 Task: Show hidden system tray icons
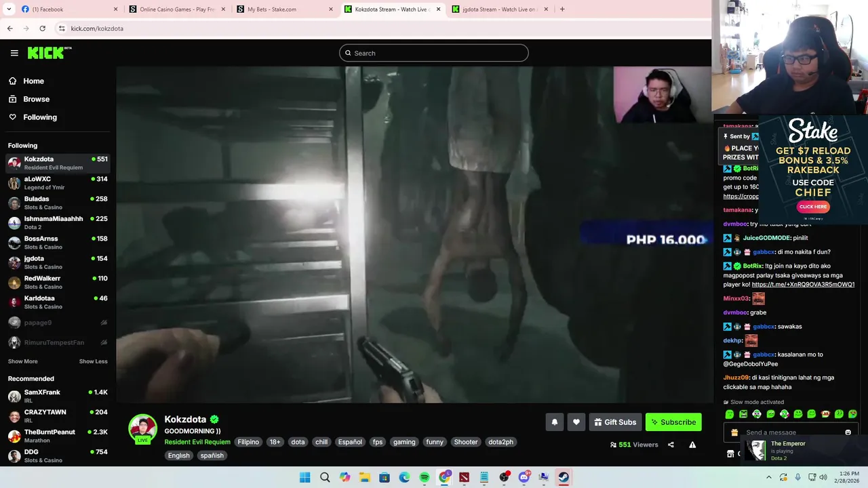(x=769, y=477)
